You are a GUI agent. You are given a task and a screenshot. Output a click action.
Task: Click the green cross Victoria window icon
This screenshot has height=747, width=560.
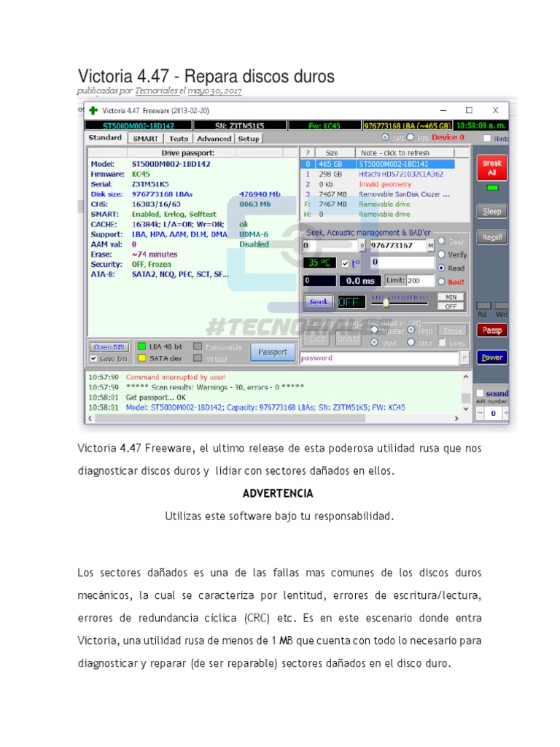[x=93, y=111]
